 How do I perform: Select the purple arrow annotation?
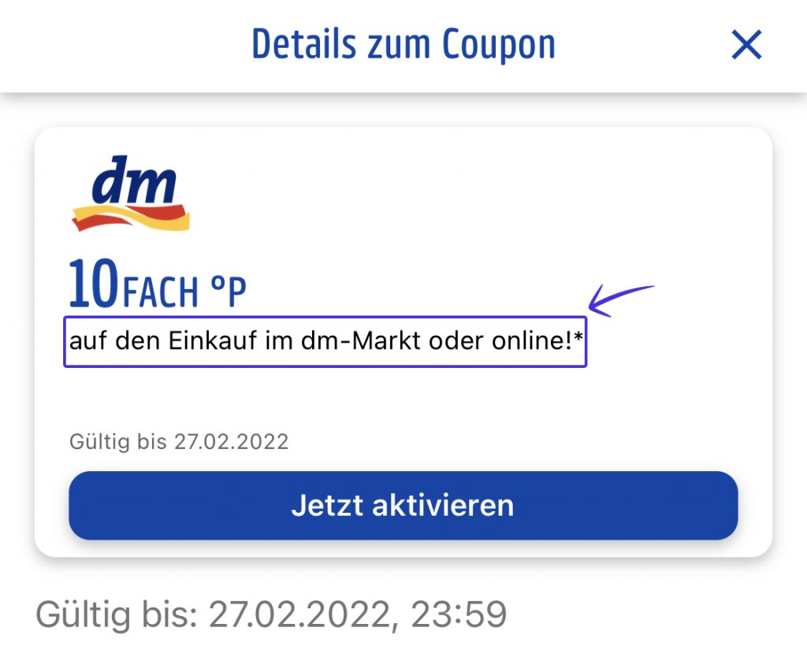click(621, 300)
